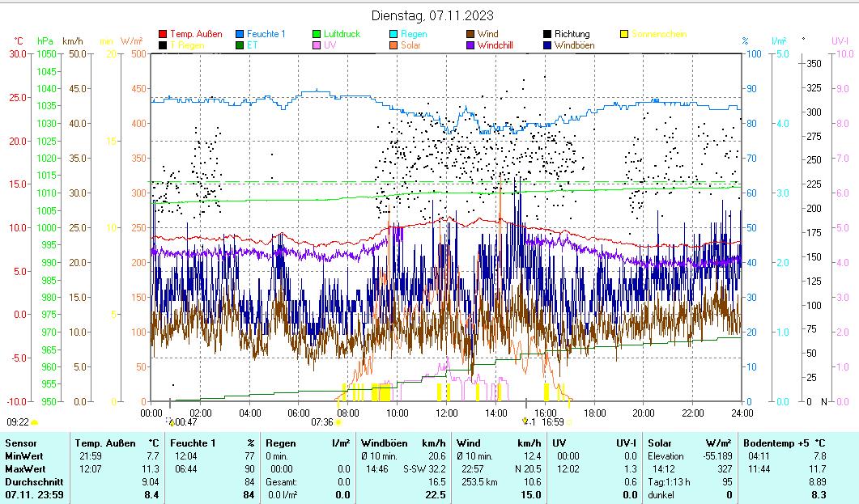This screenshot has width=859, height=504.
Task: Click the sunshine duration icon beside 09:22
Action: [35, 422]
